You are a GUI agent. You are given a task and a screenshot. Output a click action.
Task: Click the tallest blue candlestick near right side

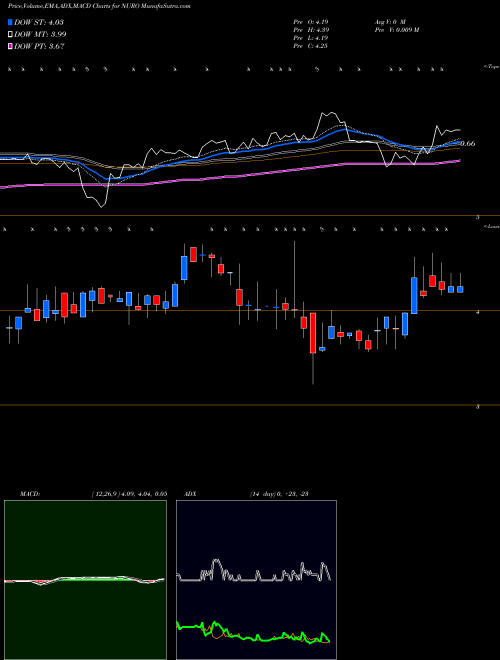(x=414, y=295)
